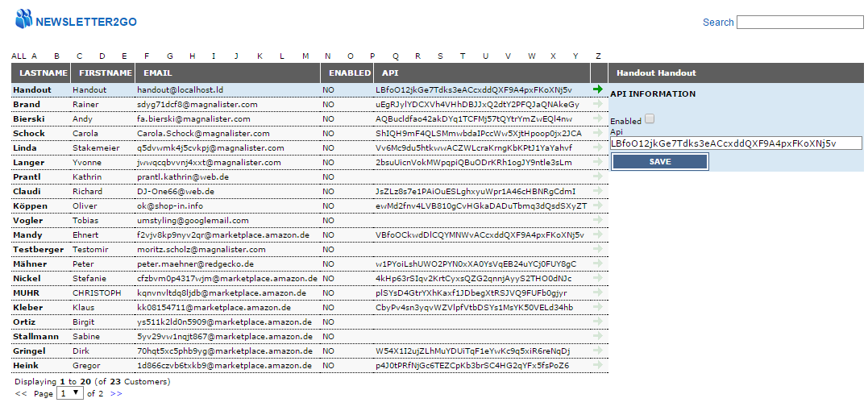868x415 pixels.
Task: Open arrow icon for Schock Carola
Action: click(x=597, y=133)
